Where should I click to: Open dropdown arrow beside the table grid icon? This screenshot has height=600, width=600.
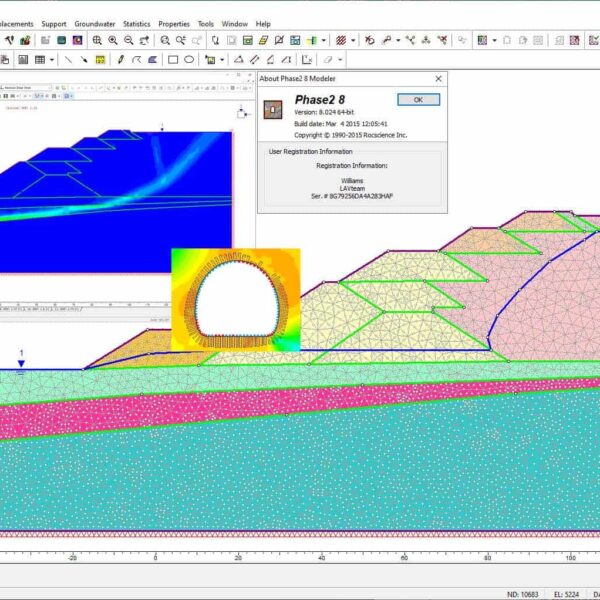coord(52,60)
